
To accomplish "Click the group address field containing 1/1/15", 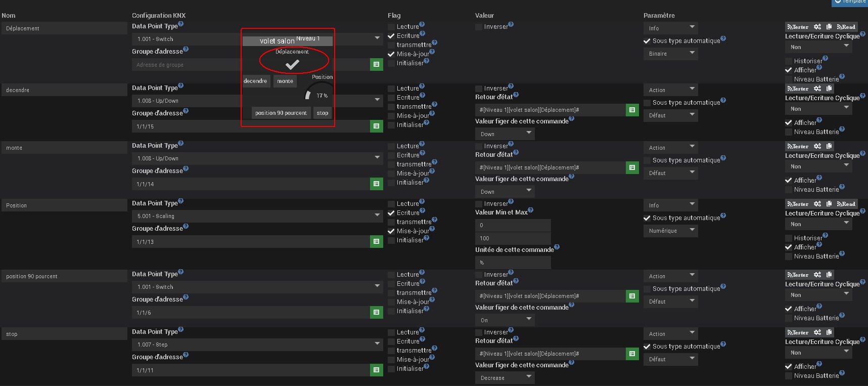I will (x=251, y=126).
